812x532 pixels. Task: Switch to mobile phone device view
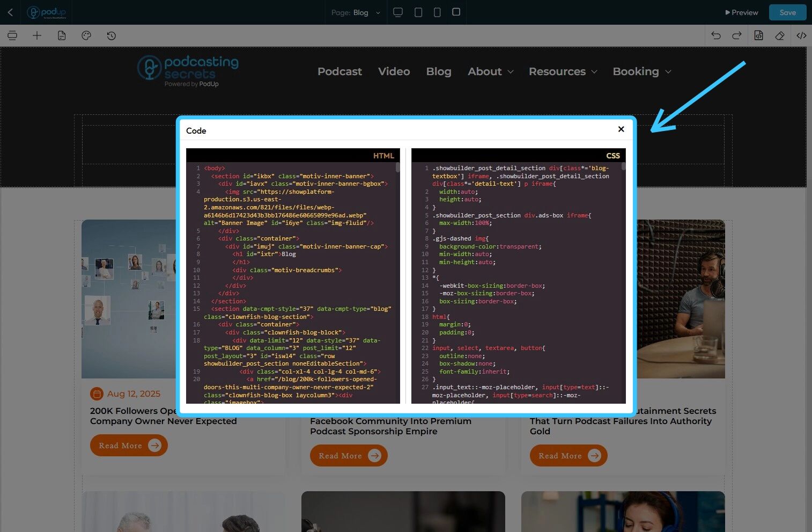tap(437, 12)
